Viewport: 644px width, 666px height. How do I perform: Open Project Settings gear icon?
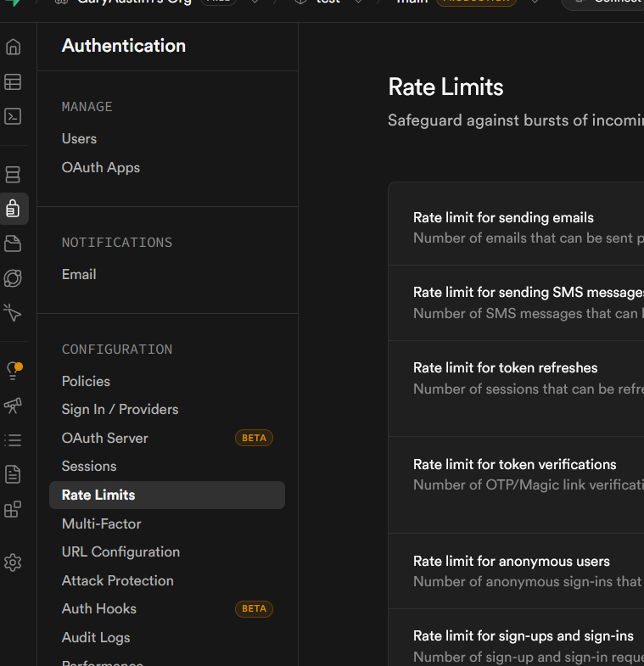[x=13, y=562]
